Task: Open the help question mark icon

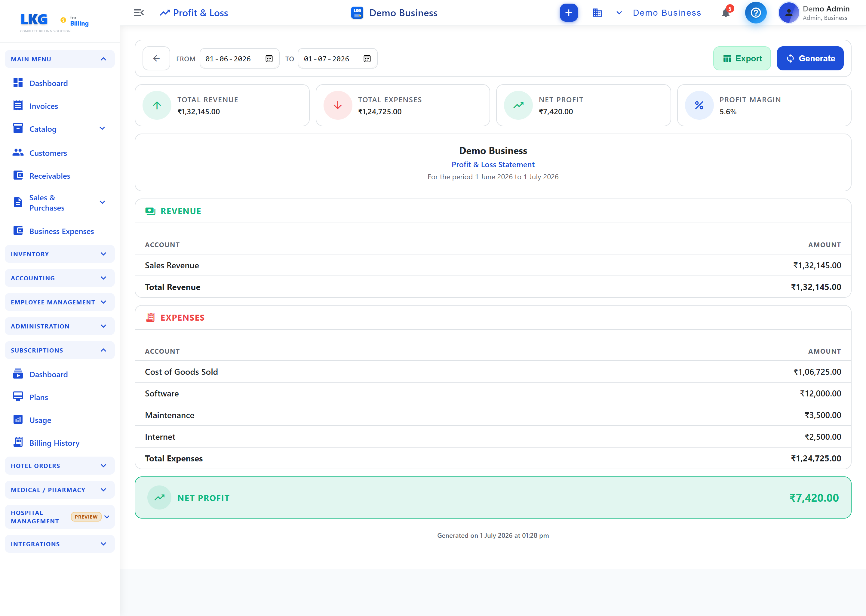Action: 756,13
